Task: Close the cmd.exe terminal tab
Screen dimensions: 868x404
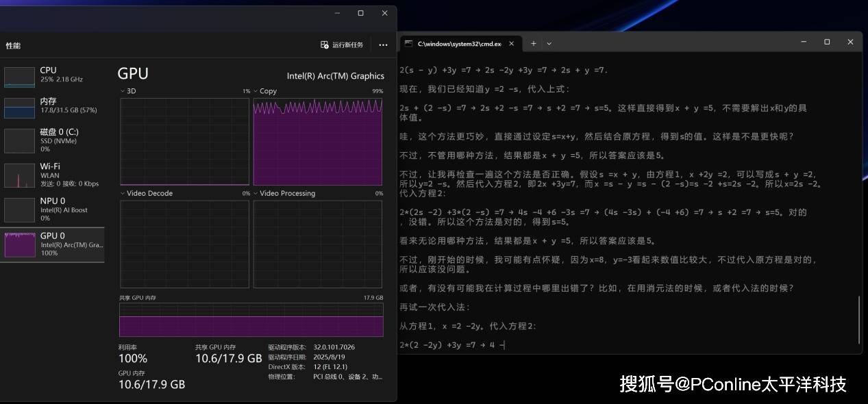Action: point(512,43)
